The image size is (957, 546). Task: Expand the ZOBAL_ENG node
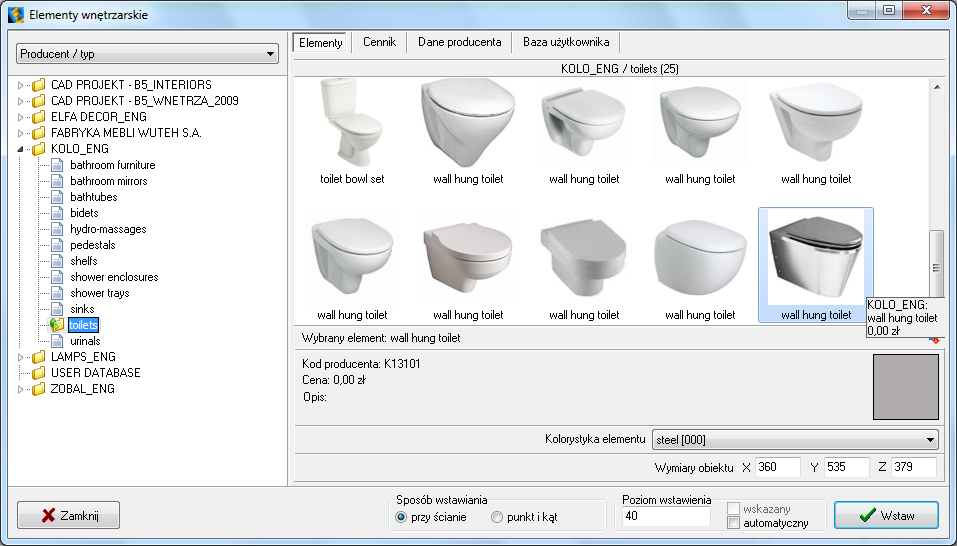20,389
